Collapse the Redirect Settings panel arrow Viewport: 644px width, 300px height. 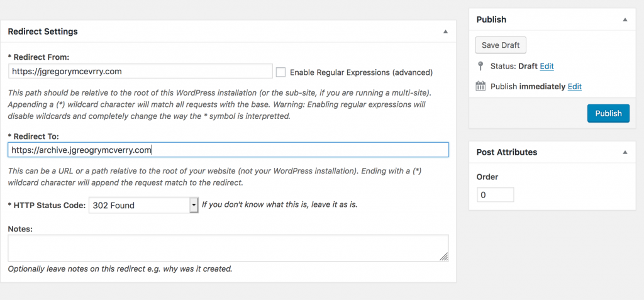445,31
